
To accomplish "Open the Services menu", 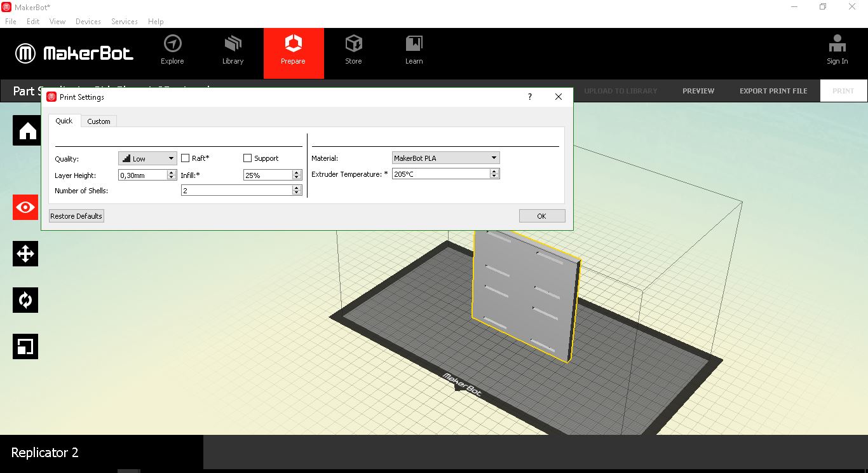I will tap(125, 22).
